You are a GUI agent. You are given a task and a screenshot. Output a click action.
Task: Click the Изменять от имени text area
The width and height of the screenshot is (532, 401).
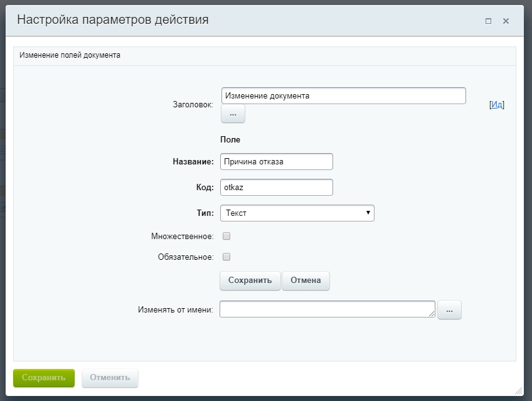(326, 309)
